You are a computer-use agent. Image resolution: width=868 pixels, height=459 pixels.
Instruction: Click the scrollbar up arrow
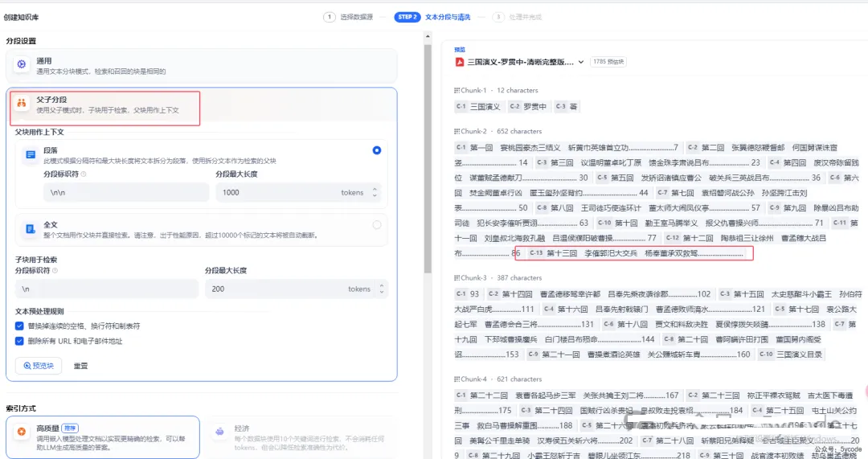[x=428, y=36]
